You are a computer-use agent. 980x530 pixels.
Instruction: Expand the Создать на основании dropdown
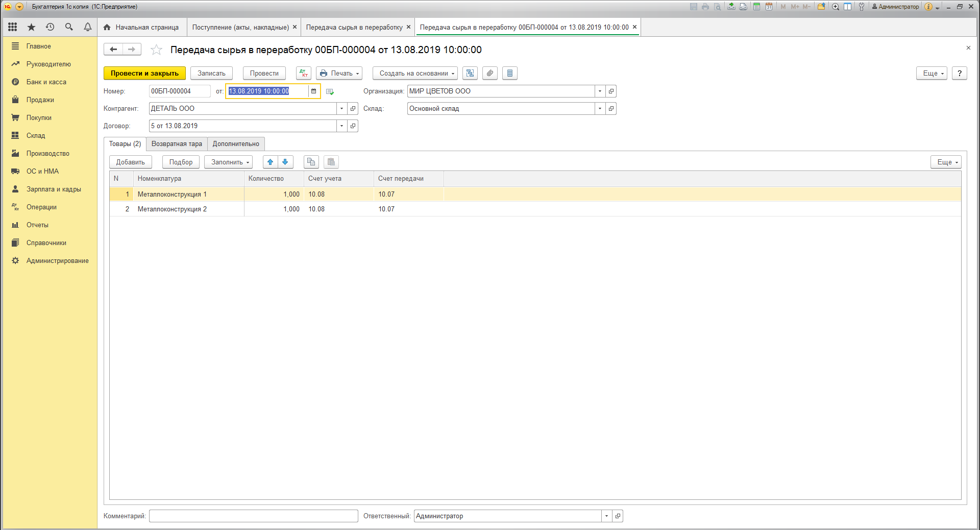point(415,74)
